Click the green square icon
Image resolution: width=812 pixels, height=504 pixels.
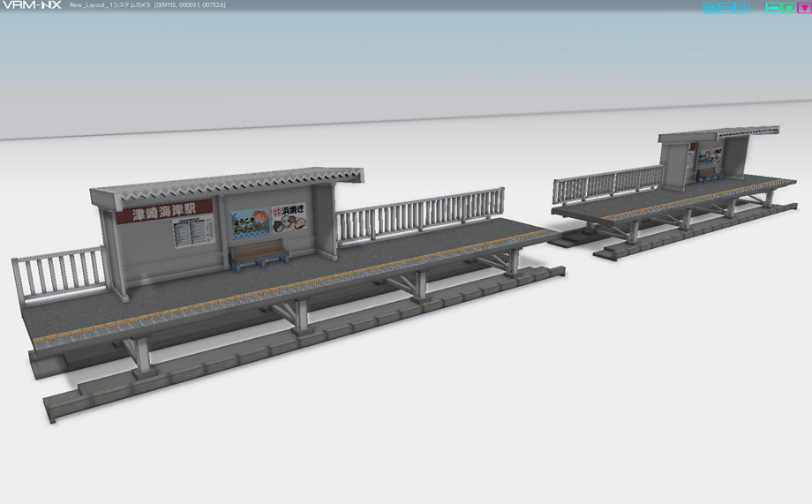click(789, 8)
